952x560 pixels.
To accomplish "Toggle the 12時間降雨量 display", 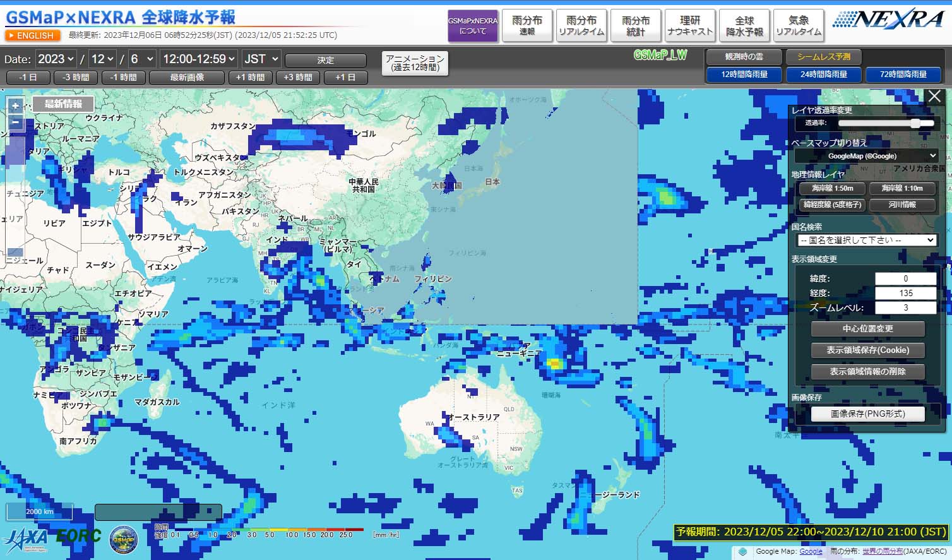I will pyautogui.click(x=744, y=74).
